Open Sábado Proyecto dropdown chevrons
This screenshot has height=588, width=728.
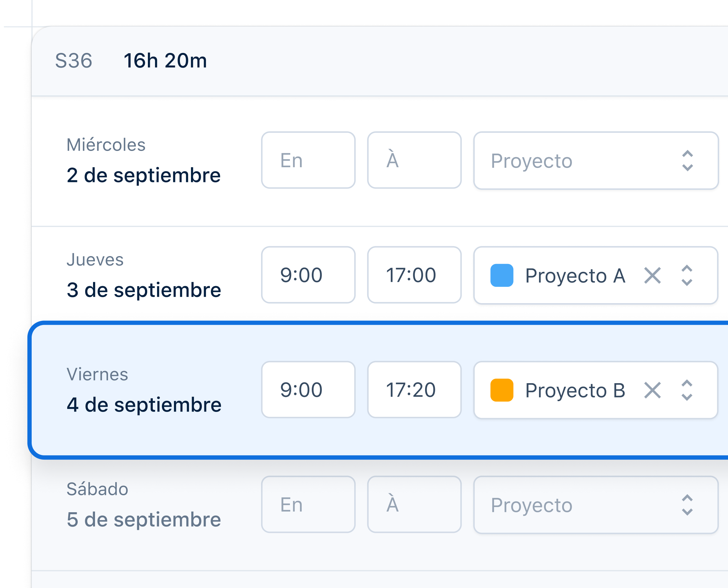(x=687, y=505)
